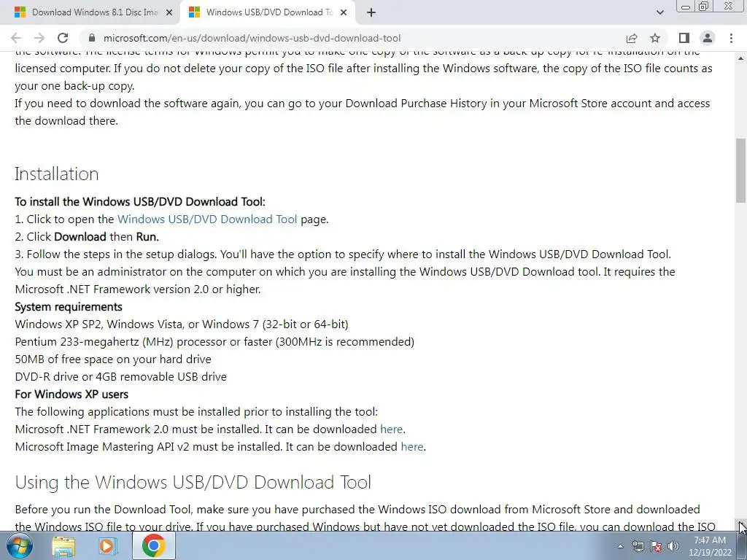Open Chrome three-dot menu
Screen dimensions: 747x560
(x=731, y=38)
